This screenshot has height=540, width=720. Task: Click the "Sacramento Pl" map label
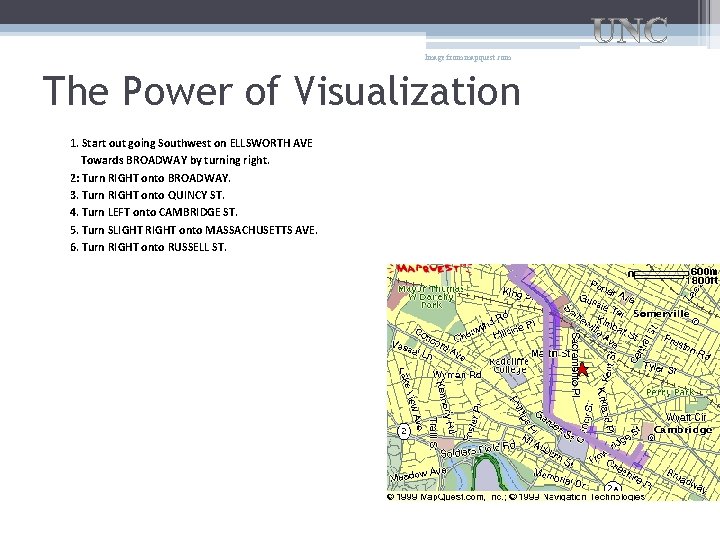[576, 364]
